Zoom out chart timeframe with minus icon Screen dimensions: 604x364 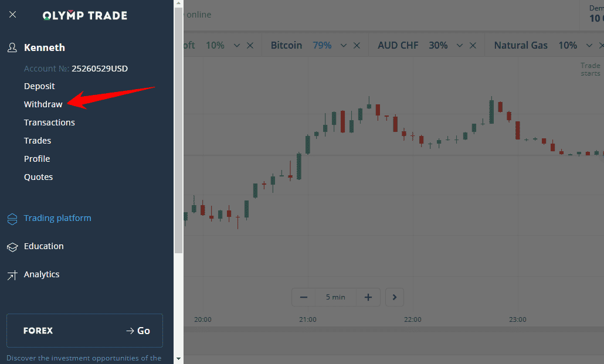(x=304, y=297)
